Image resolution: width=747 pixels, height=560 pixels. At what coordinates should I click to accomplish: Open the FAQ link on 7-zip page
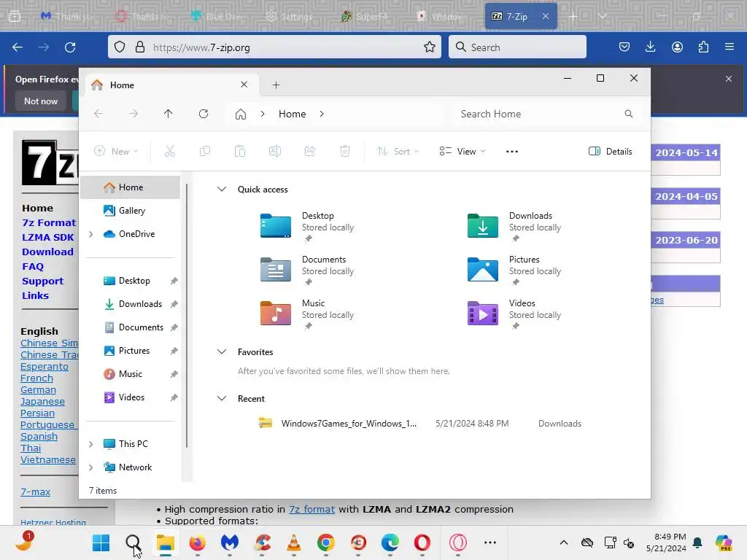(x=33, y=266)
